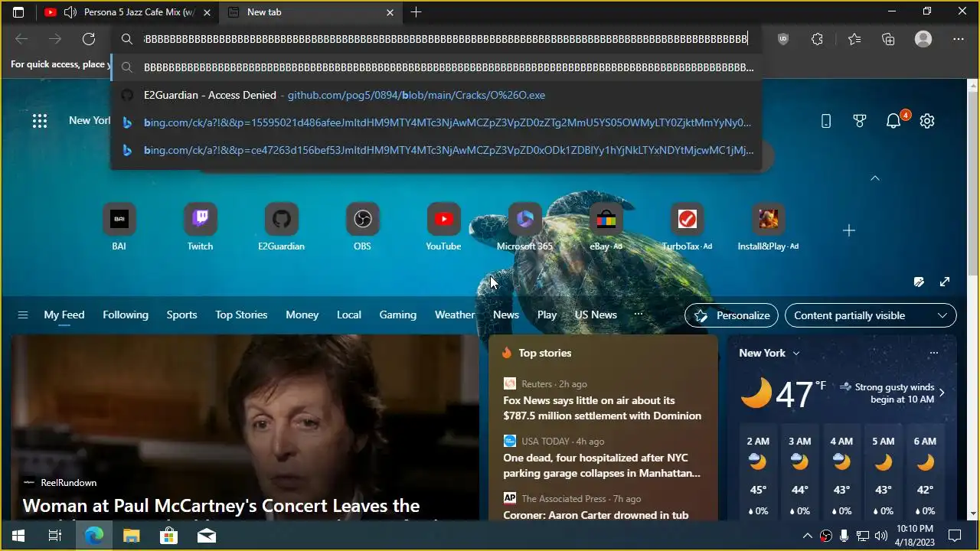Select the Gaming feed tab
Screen dimensions: 980x551
pos(397,315)
